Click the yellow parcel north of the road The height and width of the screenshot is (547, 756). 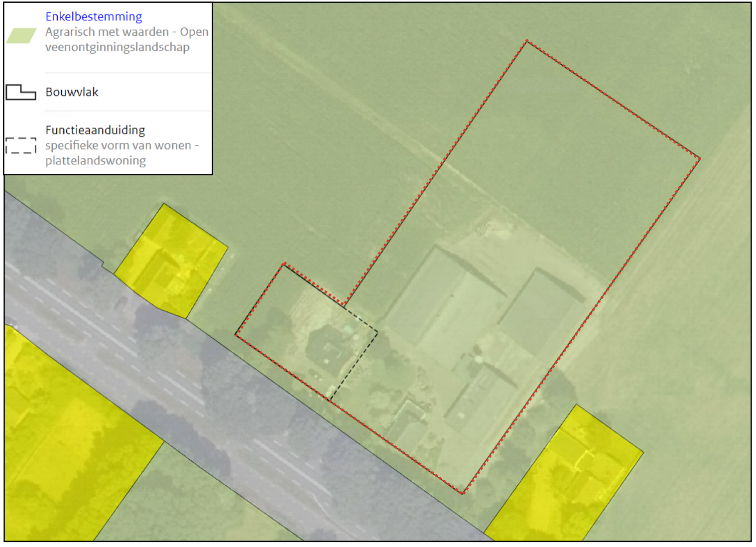172,262
